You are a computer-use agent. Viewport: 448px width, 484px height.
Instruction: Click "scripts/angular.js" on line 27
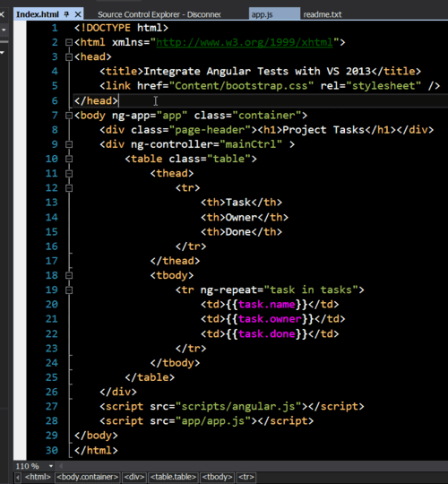(x=238, y=407)
